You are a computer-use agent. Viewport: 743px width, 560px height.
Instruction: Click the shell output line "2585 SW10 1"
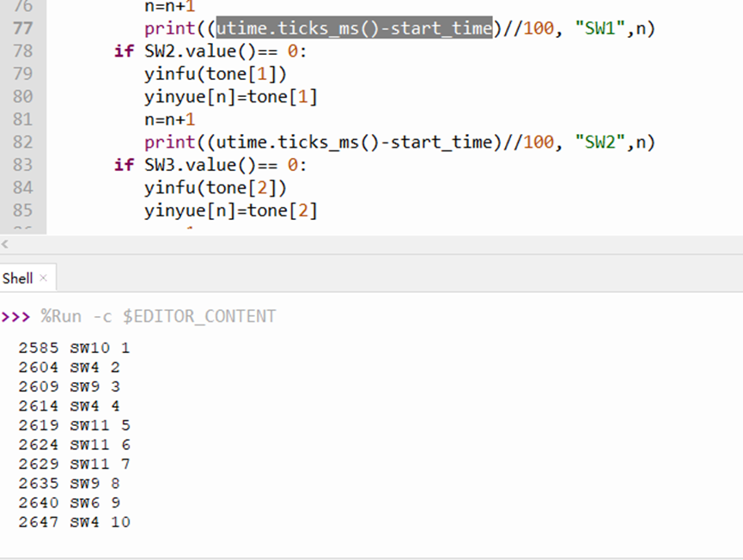74,348
